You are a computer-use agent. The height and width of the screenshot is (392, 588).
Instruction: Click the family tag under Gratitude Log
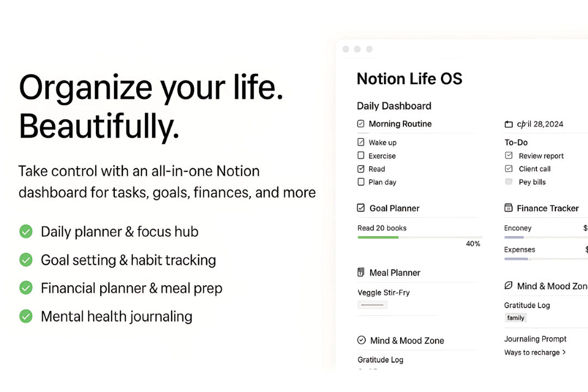click(516, 318)
